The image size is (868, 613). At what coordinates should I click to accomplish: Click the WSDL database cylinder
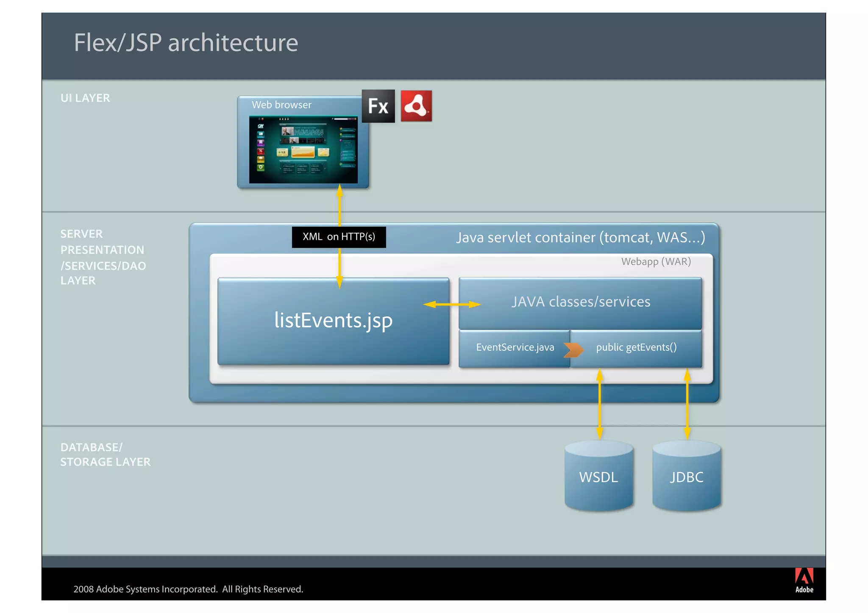pyautogui.click(x=598, y=476)
